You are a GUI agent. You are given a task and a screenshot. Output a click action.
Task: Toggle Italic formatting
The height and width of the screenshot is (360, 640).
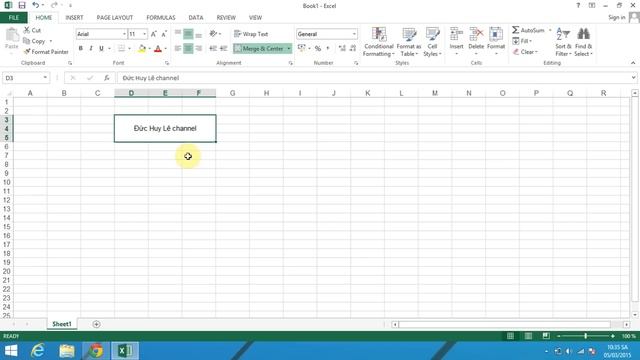point(91,48)
